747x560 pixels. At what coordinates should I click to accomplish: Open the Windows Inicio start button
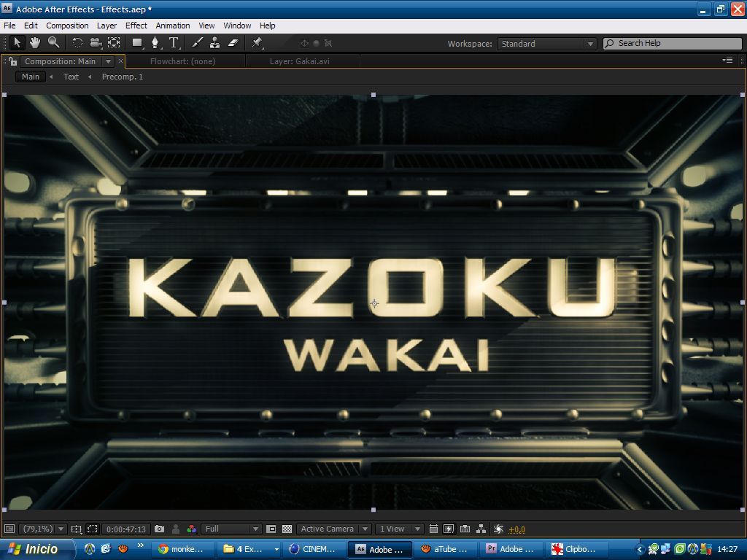pos(37,549)
